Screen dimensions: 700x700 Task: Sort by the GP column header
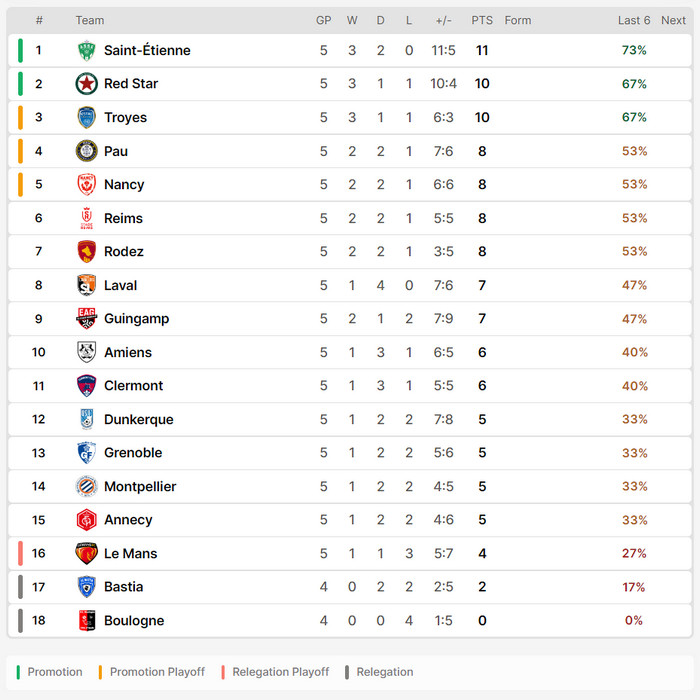(324, 20)
